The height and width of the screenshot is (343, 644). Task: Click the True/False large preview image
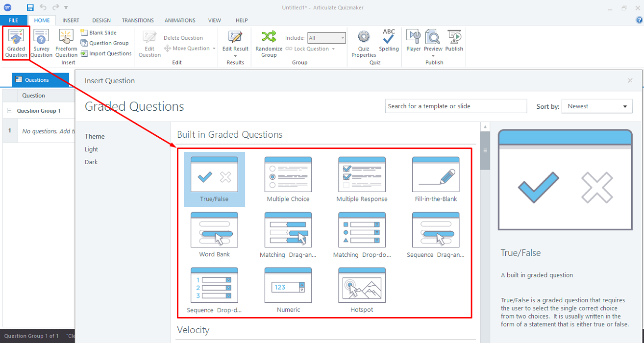[x=565, y=180]
